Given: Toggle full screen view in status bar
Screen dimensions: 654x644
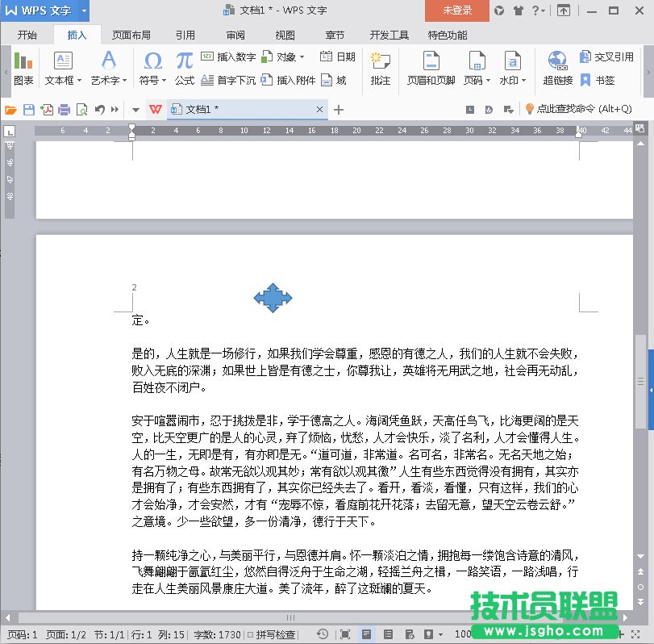Looking at the screenshot, I should point(345,635).
